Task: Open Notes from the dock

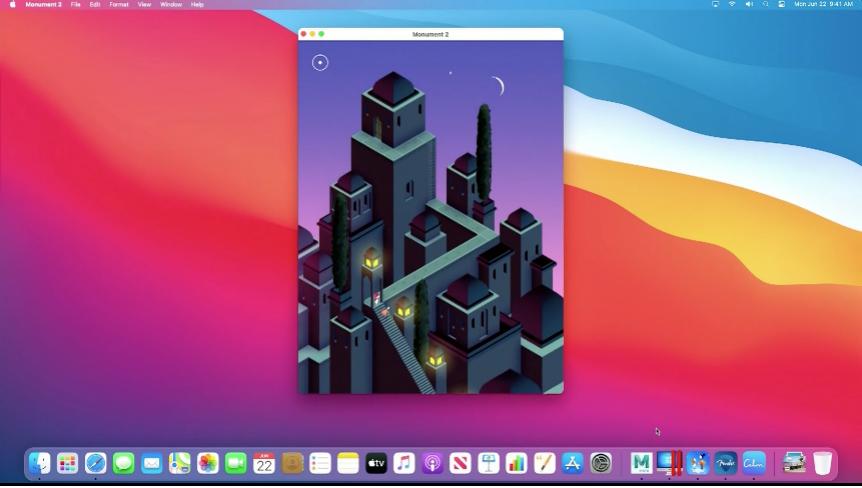Action: coord(348,463)
